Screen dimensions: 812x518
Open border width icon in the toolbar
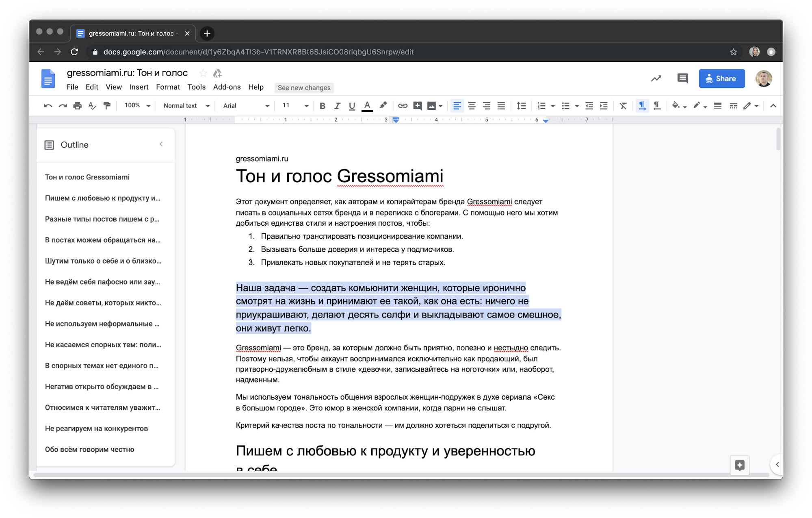coord(718,106)
